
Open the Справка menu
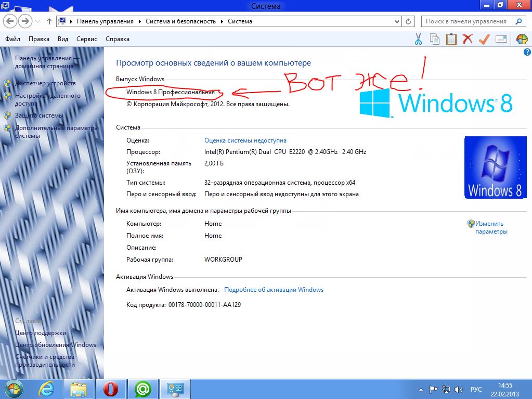(118, 39)
